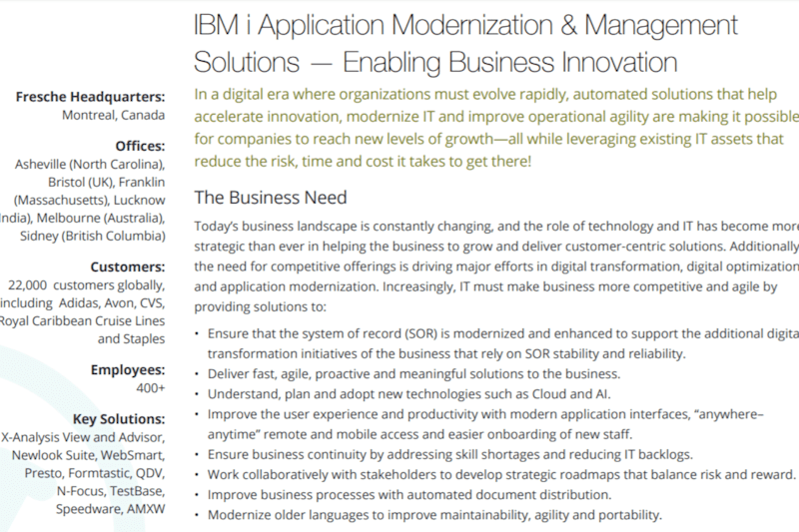Click the "Presto, Formtastic, QDV," line
The width and height of the screenshot is (799, 532).
tap(95, 473)
